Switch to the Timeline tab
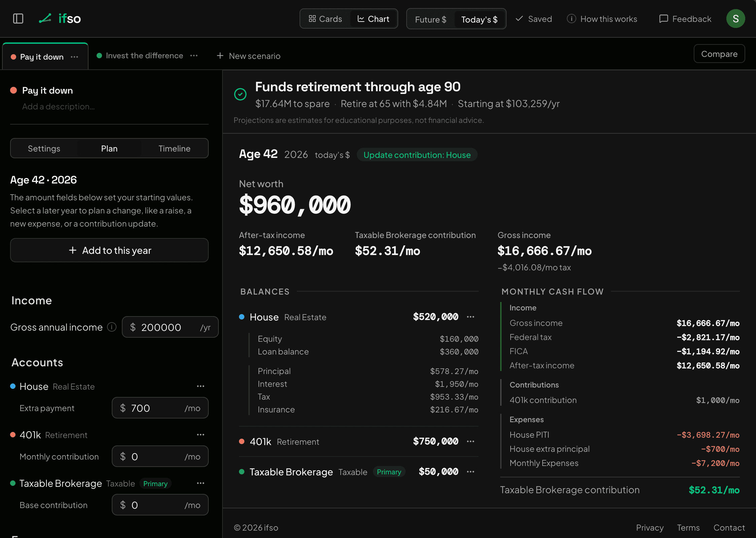Screen dimensions: 756x538 point(174,148)
